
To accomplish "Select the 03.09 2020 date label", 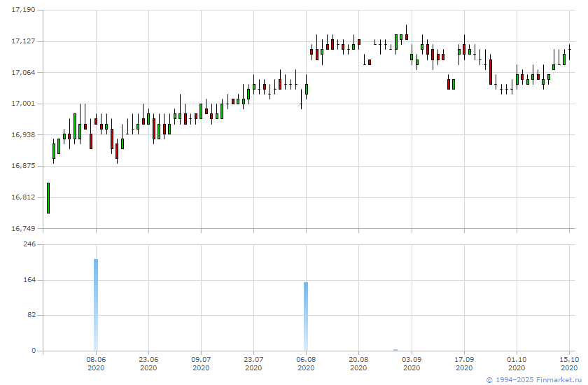I will point(412,363).
